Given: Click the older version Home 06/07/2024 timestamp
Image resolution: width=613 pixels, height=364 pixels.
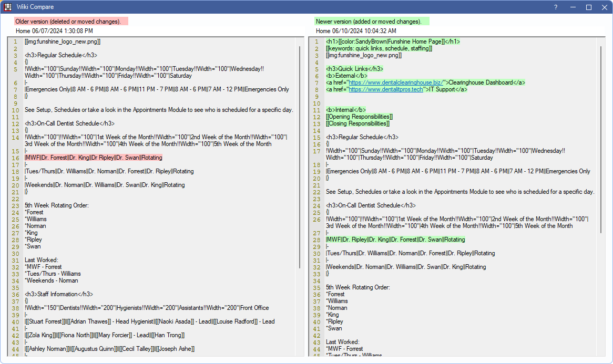Looking at the screenshot, I should pyautogui.click(x=54, y=31).
